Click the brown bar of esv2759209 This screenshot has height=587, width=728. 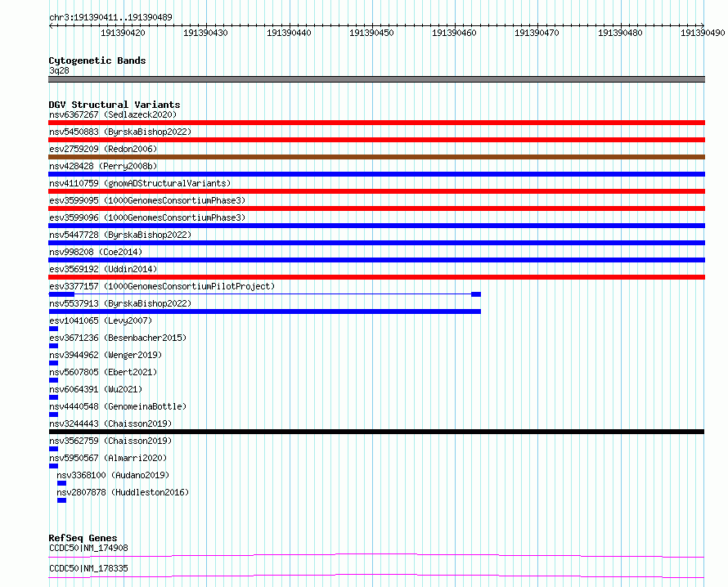tap(376, 157)
